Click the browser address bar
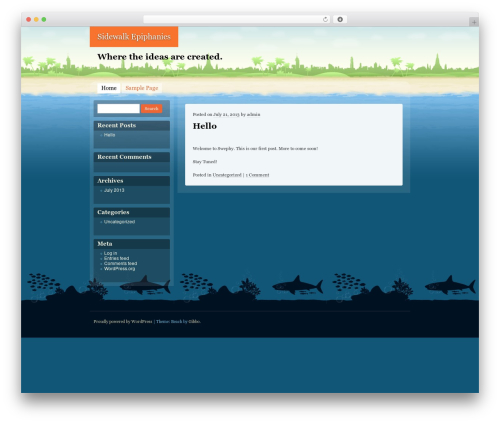500x423 pixels. (x=237, y=20)
